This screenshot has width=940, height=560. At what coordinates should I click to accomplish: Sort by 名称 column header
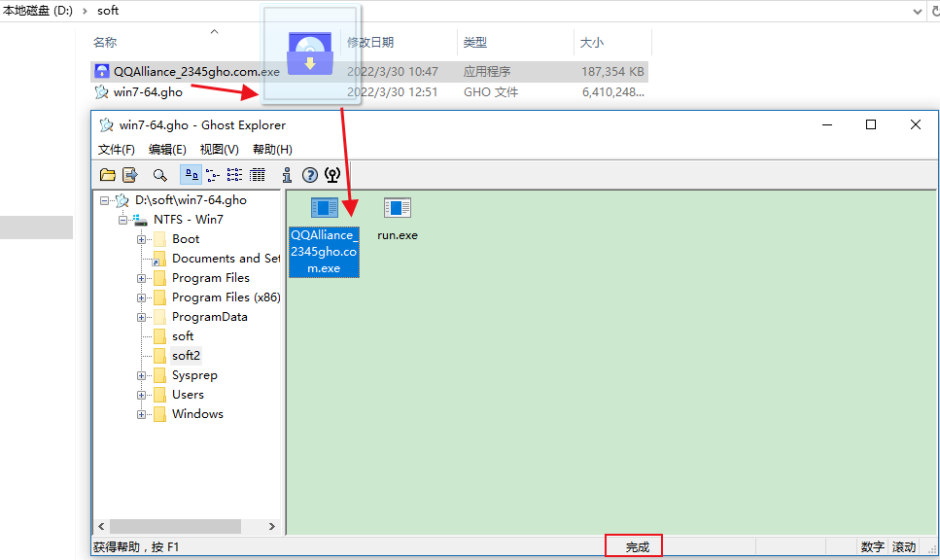click(105, 43)
